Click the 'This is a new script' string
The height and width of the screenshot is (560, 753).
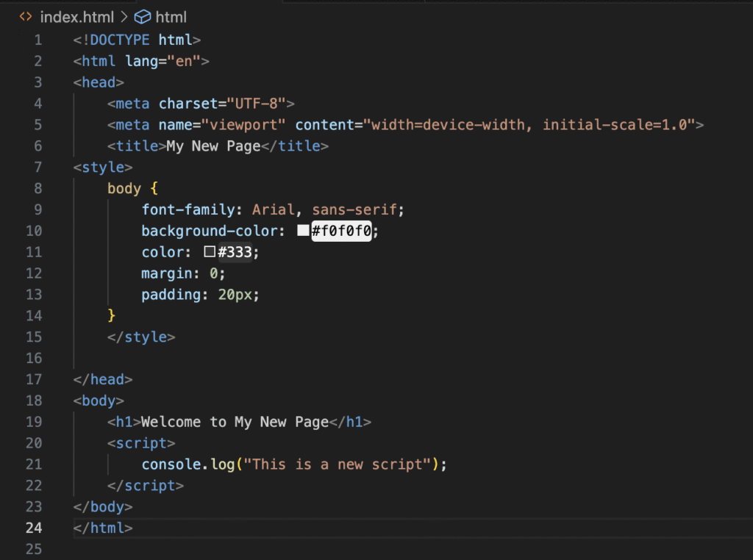pyautogui.click(x=341, y=464)
